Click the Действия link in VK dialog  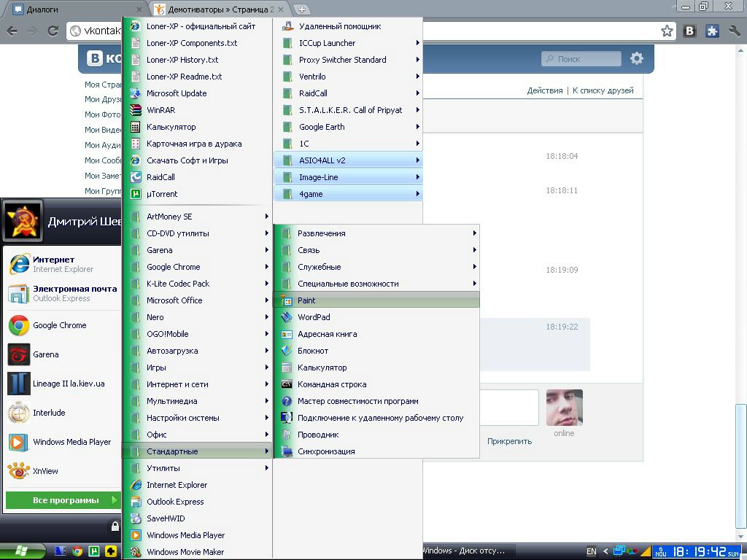coord(544,90)
